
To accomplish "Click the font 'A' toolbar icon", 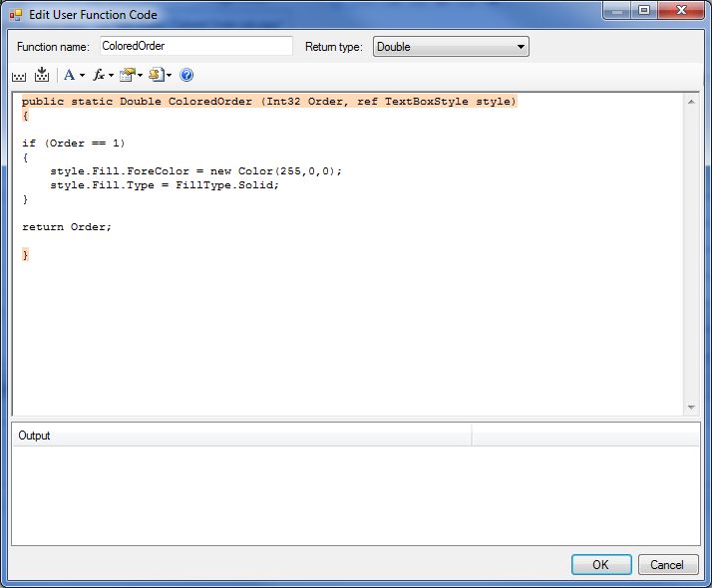I will [70, 75].
